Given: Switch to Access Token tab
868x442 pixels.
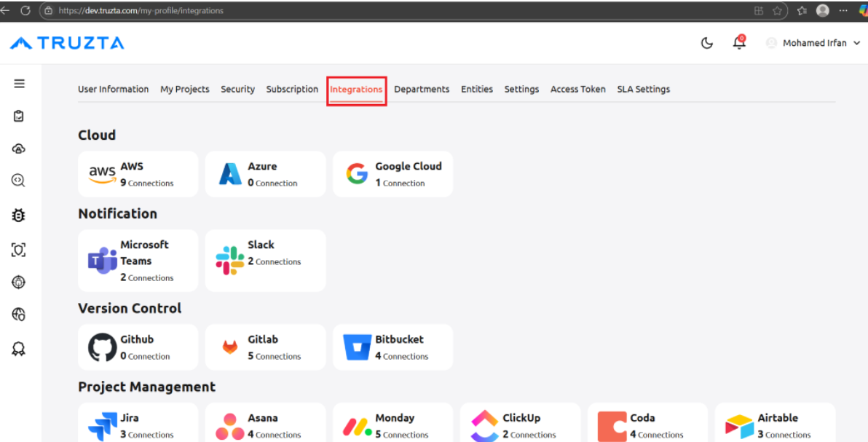Looking at the screenshot, I should [578, 89].
